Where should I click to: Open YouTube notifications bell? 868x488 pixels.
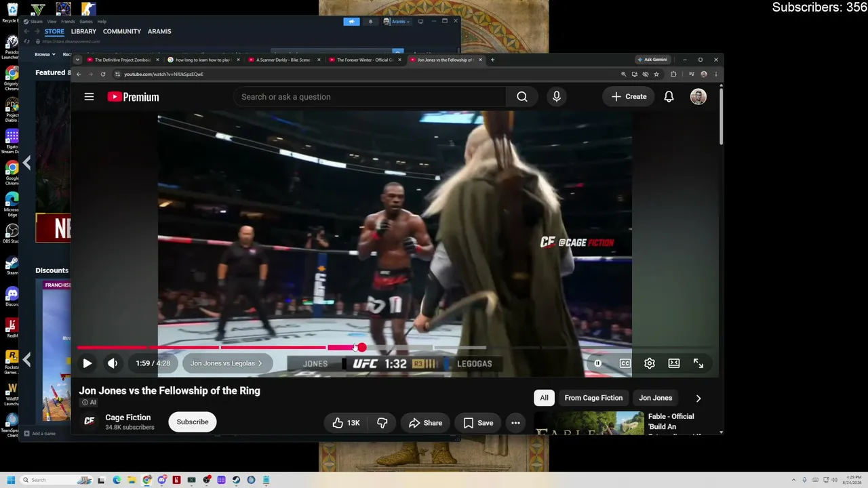[x=669, y=97]
